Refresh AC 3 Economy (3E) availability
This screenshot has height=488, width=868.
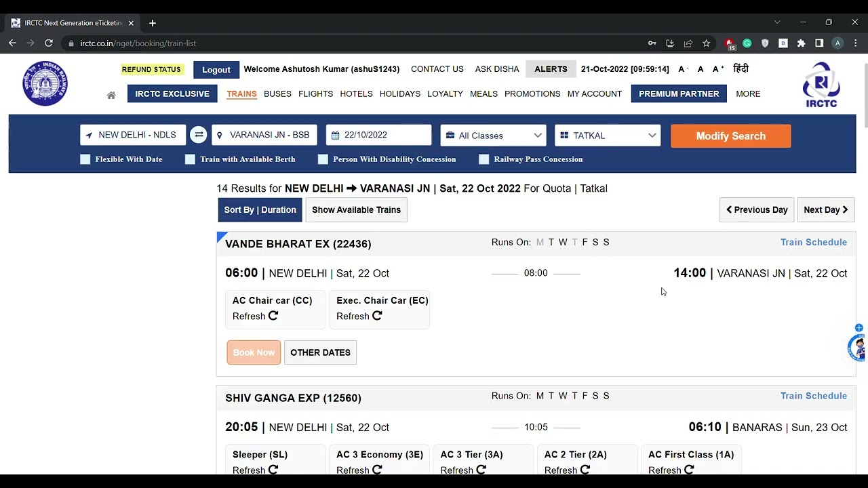[377, 470]
